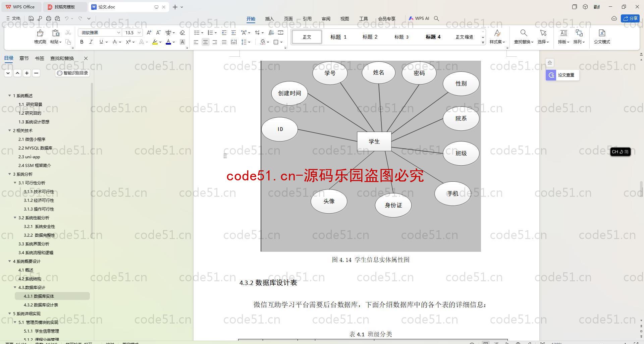Image resolution: width=644 pixels, height=344 pixels.
Task: Open the Arrange (排列) tool
Action: point(579,33)
